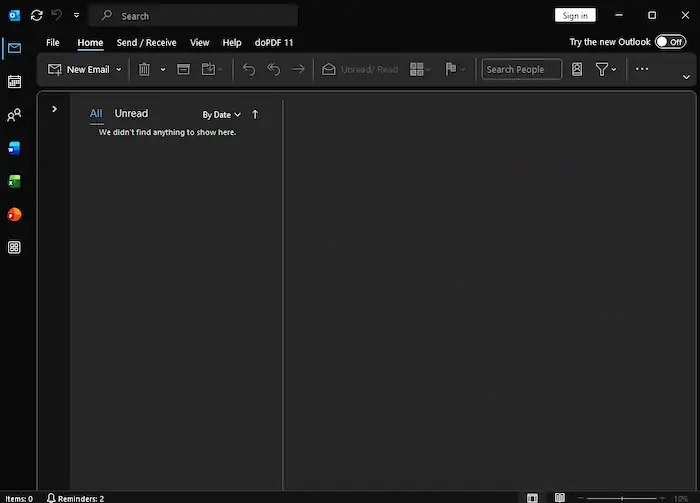Screen dimensions: 700x503
Task: Open the Calendar module icon
Action: 14,82
